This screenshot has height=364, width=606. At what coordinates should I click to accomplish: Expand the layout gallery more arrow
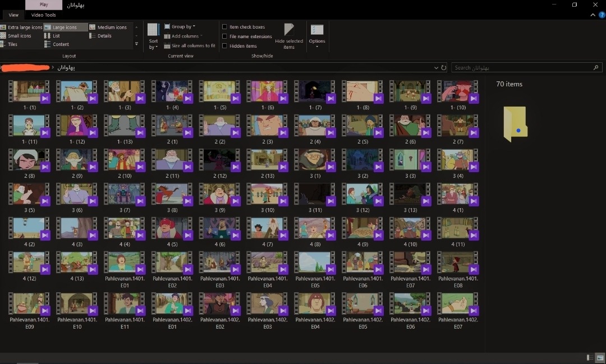(136, 44)
